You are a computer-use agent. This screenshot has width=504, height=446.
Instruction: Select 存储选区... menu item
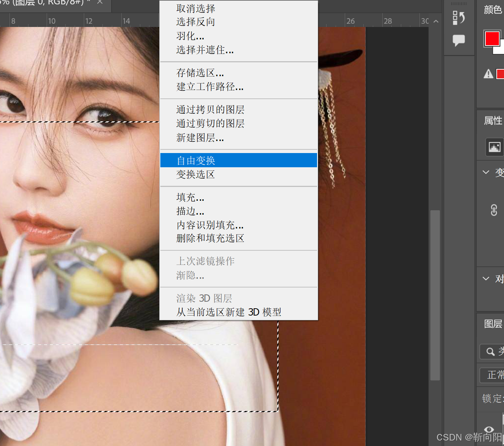tap(238, 73)
